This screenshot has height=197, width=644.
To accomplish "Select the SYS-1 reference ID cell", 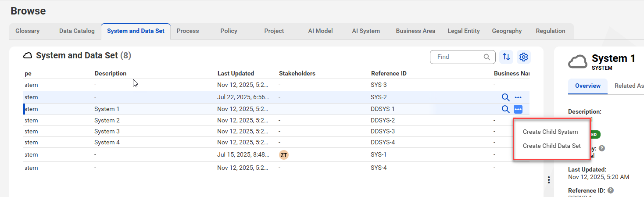I will [x=379, y=155].
